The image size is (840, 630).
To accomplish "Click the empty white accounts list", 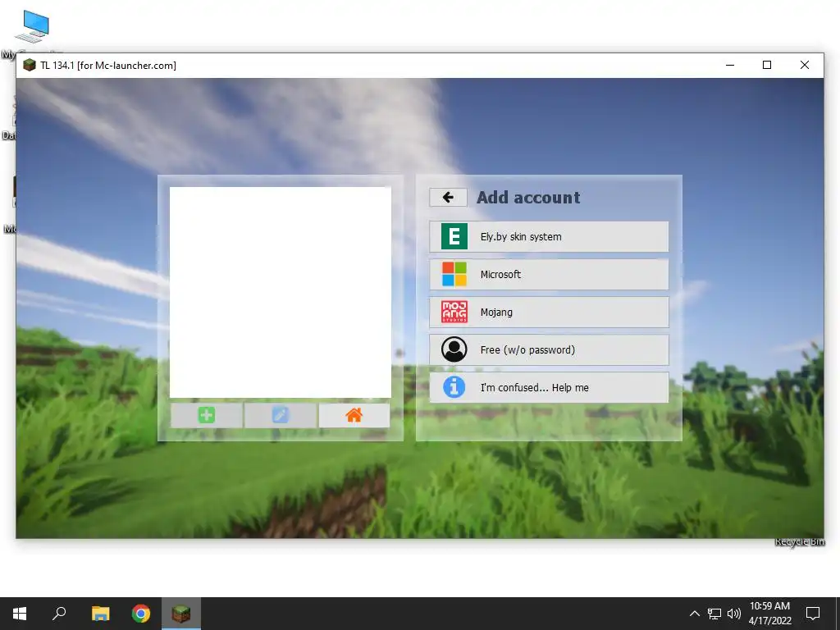I will pos(281,292).
